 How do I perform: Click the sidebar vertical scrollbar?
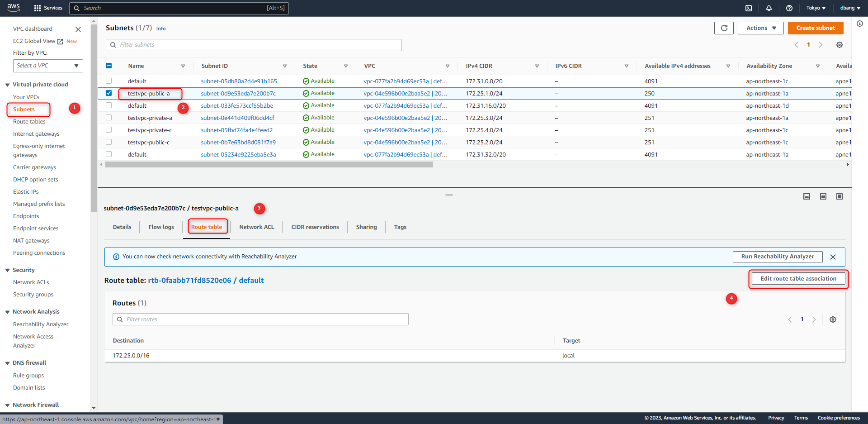tap(94, 118)
